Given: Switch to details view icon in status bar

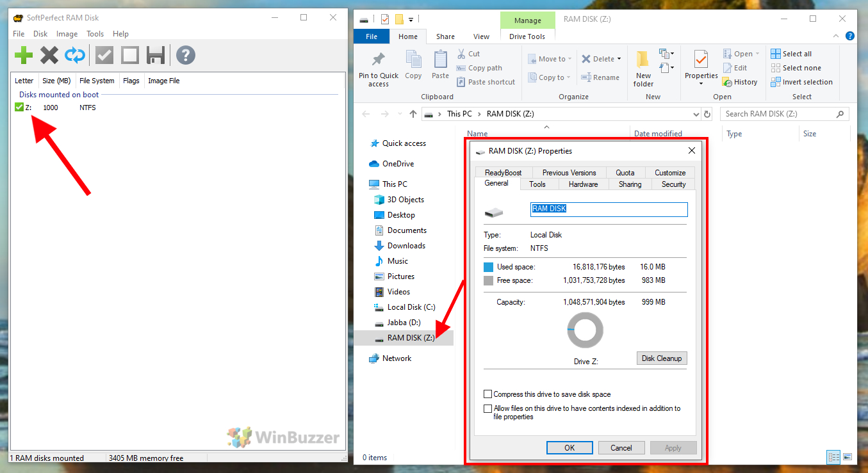Looking at the screenshot, I should pyautogui.click(x=833, y=457).
